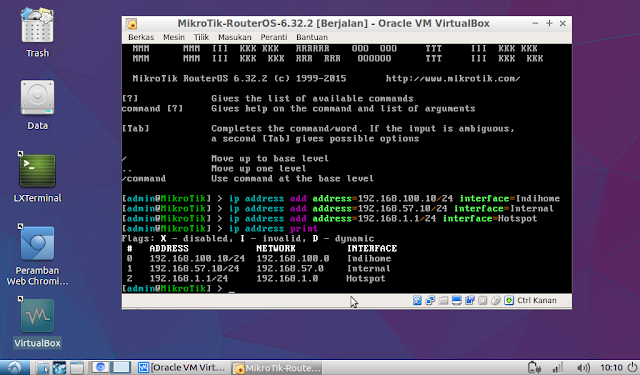Click the command line with interface=Hotspot
Viewport: 640px width, 375px height.
[329, 219]
